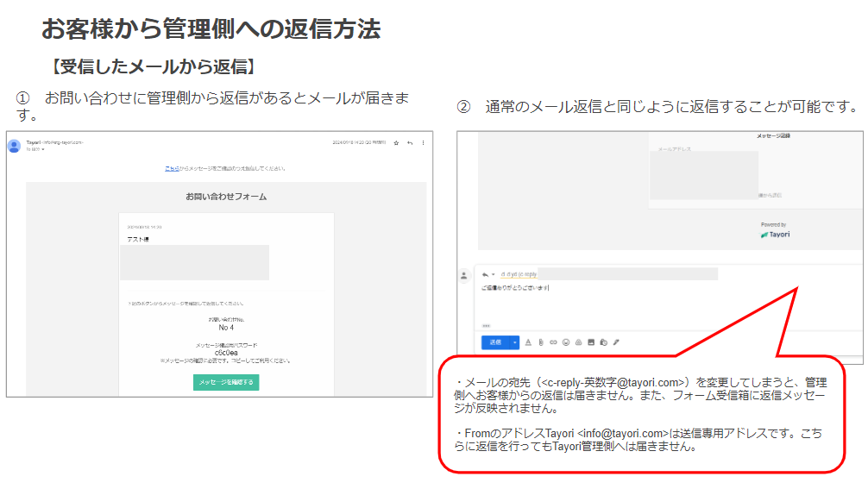868x489 pixels.
Task: Show trimmed content with the three-dot ellipsis
Action: [x=487, y=326]
